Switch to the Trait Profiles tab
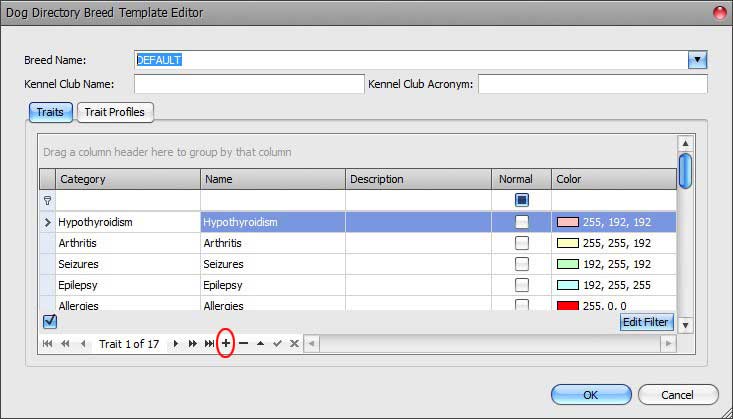Image resolution: width=733 pixels, height=419 pixels. point(115,112)
